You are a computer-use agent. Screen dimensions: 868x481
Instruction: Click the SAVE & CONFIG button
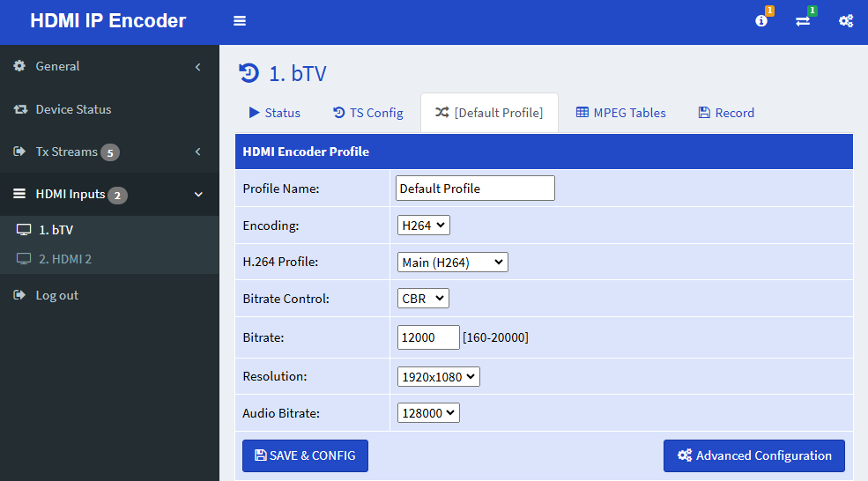coord(305,455)
